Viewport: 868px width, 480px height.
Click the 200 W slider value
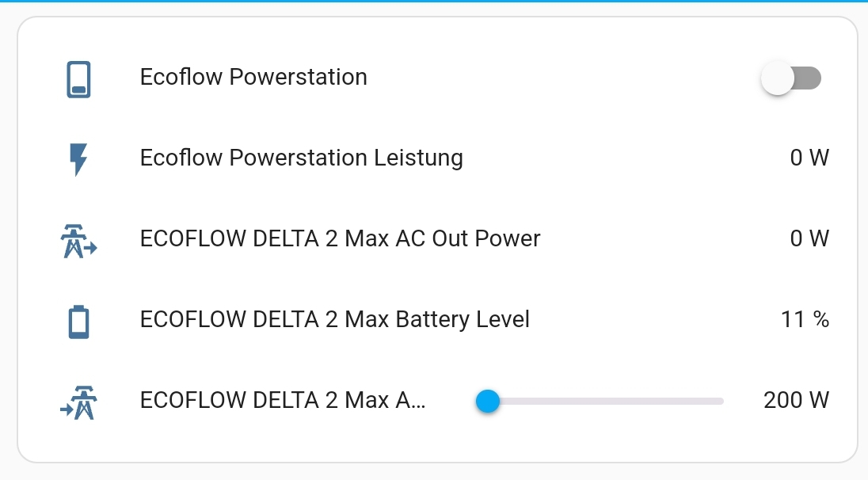796,400
